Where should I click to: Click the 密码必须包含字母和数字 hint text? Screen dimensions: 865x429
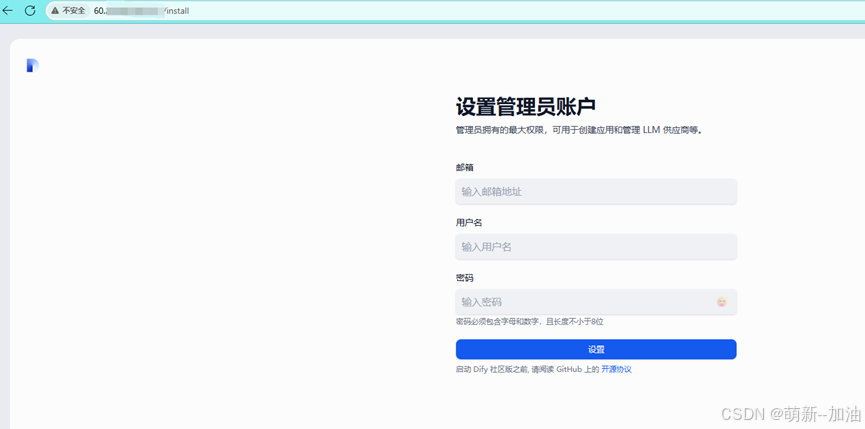[x=530, y=321]
